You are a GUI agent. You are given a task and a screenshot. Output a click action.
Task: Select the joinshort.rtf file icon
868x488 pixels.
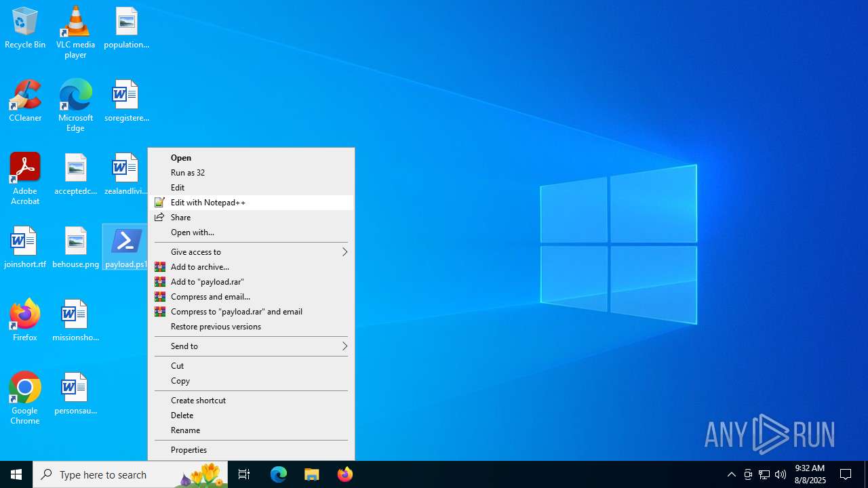pyautogui.click(x=25, y=247)
